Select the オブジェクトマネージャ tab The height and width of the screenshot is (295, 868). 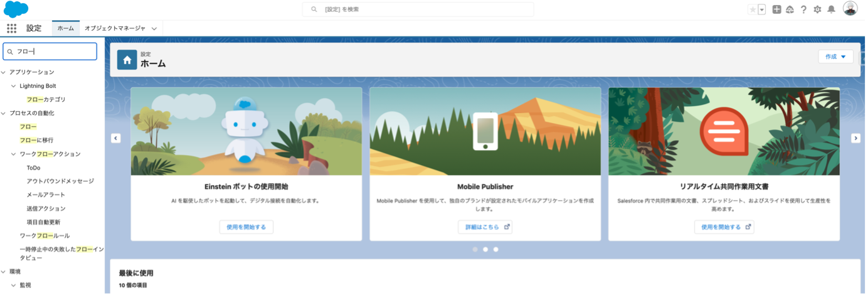coord(115,28)
